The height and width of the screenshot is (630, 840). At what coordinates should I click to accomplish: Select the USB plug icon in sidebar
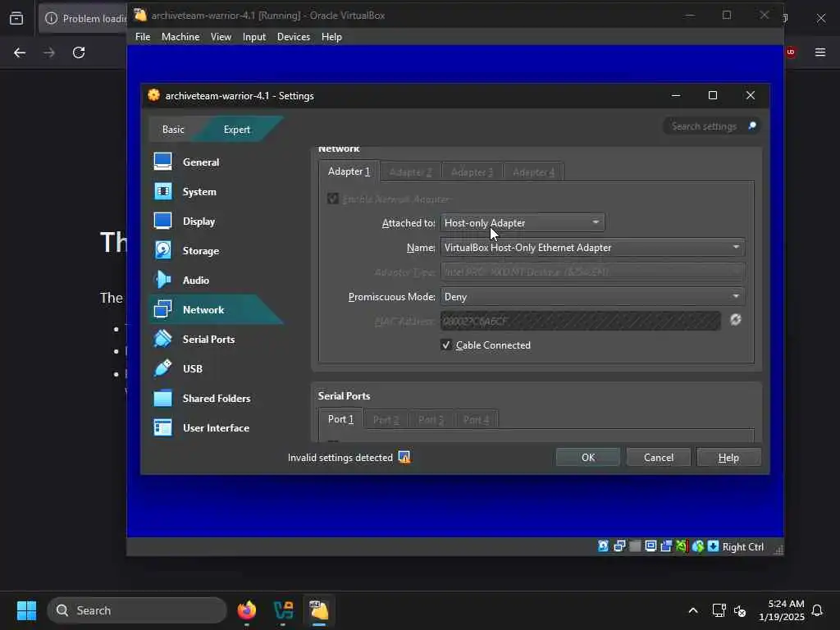(x=163, y=368)
